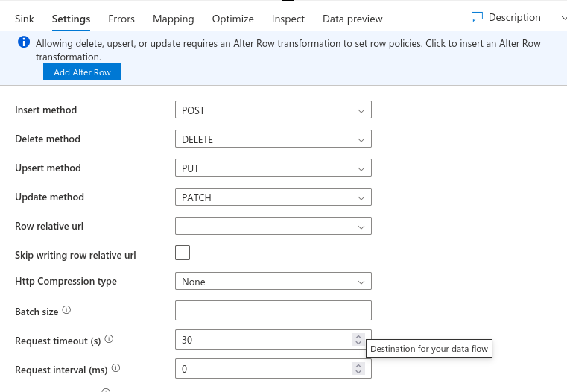Click the Batch size info icon
The width and height of the screenshot is (567, 392).
[x=66, y=310]
